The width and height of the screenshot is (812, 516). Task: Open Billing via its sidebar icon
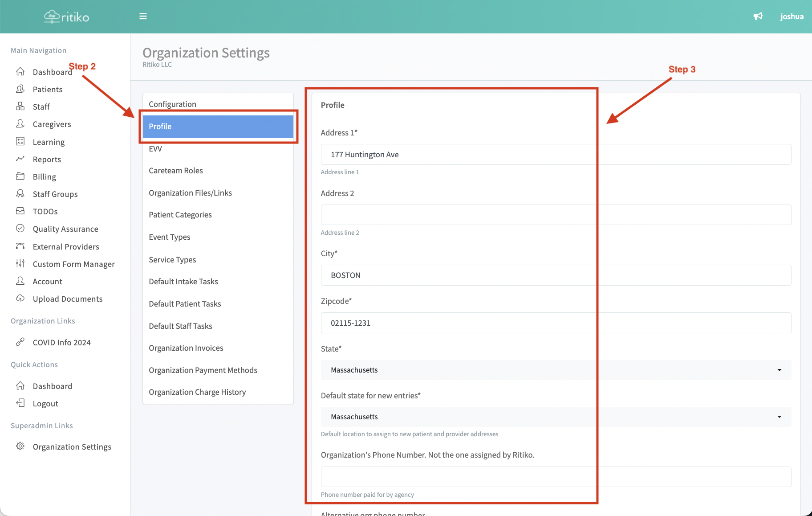[20, 176]
